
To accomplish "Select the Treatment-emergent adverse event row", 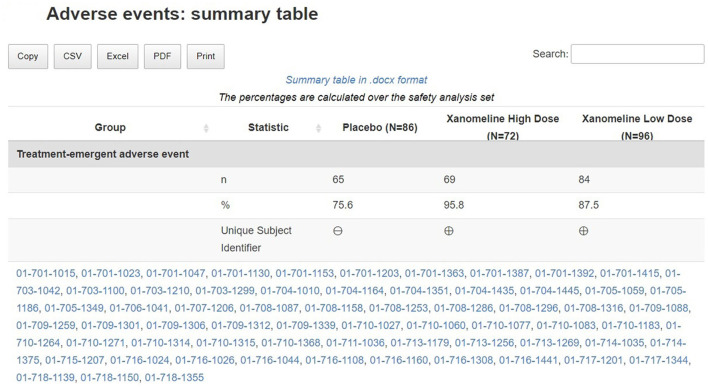I will (x=356, y=154).
